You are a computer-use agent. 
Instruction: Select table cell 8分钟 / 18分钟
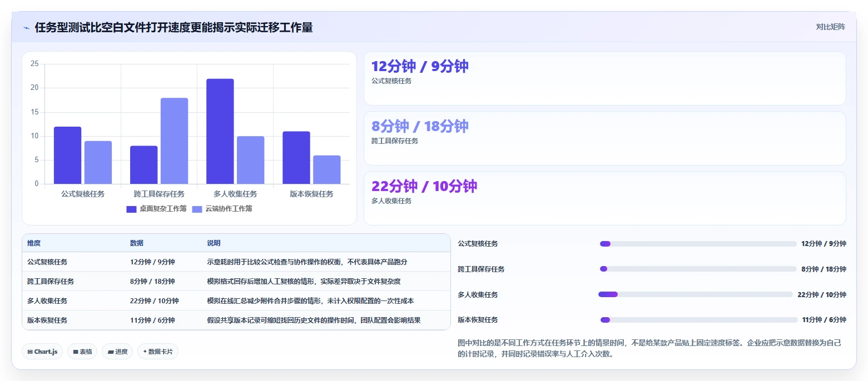coord(152,282)
